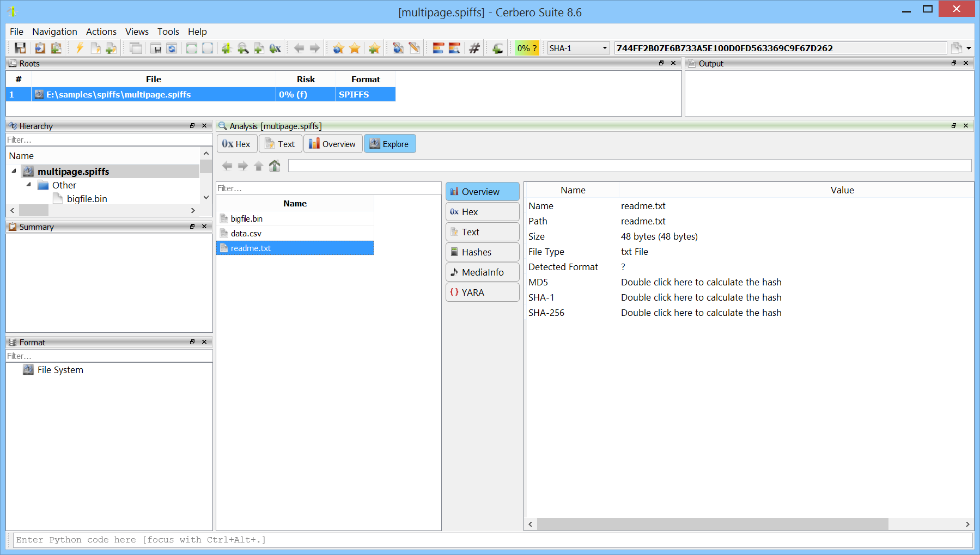Click the hash (#) toolbar icon
This screenshot has height=555, width=980.
[x=474, y=48]
